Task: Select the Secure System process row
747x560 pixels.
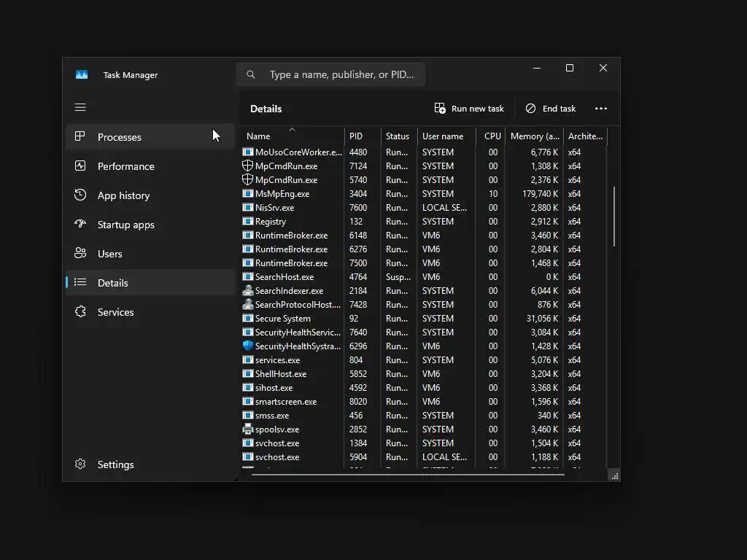Action: [x=423, y=318]
